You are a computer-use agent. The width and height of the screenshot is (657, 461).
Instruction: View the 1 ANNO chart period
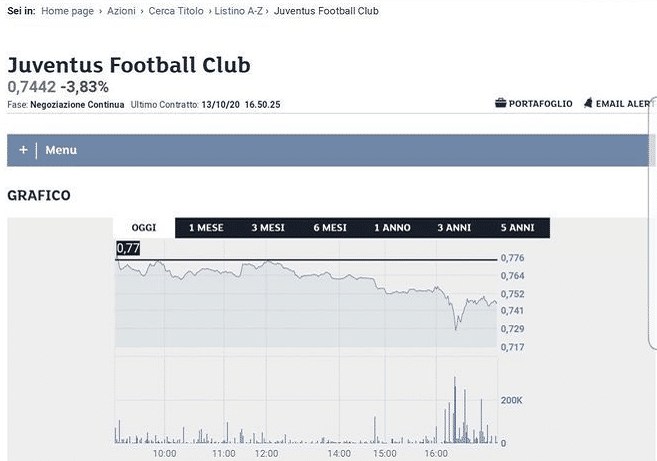pyautogui.click(x=392, y=228)
